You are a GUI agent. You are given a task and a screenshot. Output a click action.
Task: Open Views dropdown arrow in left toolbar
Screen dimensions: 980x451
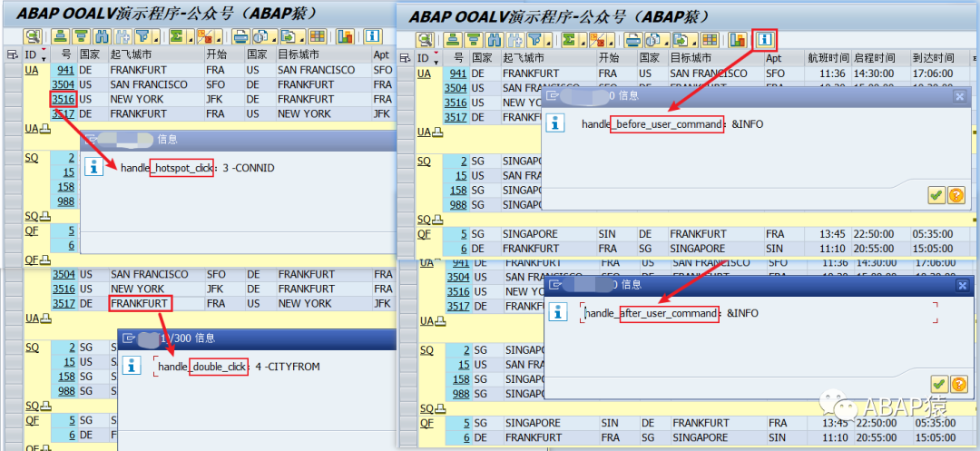point(274,37)
